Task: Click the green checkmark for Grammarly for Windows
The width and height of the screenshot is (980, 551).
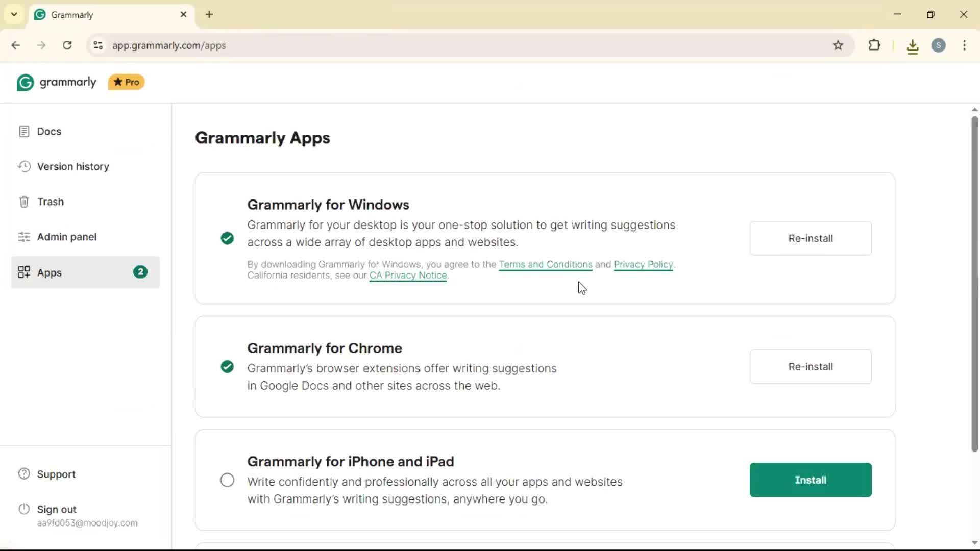Action: pyautogui.click(x=227, y=238)
